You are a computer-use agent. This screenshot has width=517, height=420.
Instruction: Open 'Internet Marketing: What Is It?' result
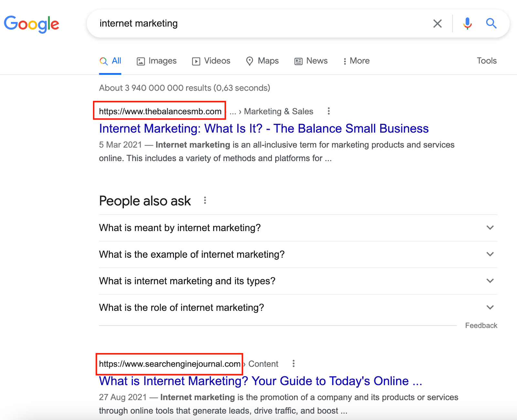pyautogui.click(x=263, y=129)
